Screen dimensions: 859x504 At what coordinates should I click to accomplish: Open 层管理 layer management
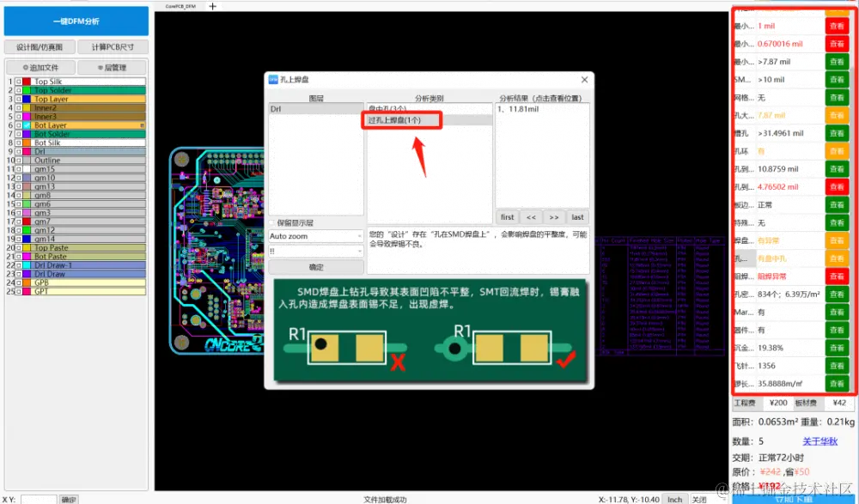112,67
